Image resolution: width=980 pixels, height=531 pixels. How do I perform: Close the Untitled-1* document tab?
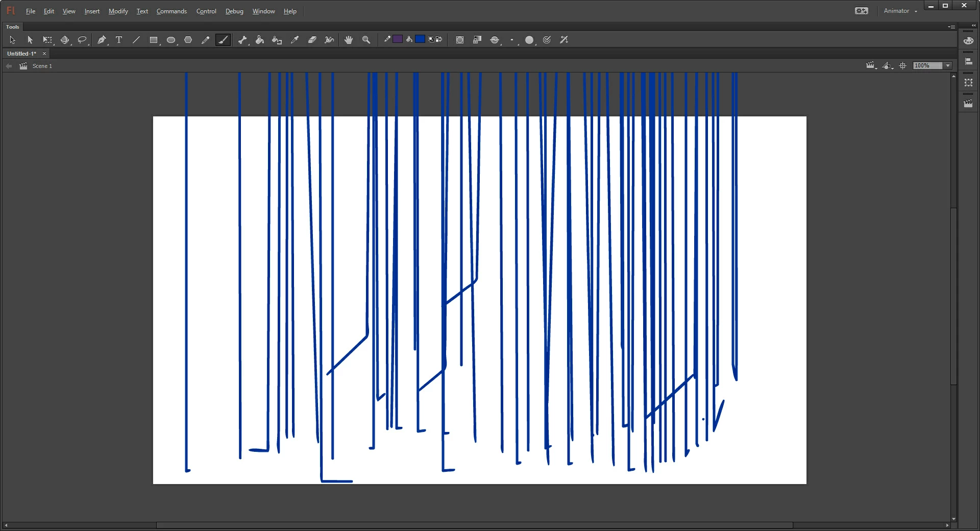[x=44, y=54]
